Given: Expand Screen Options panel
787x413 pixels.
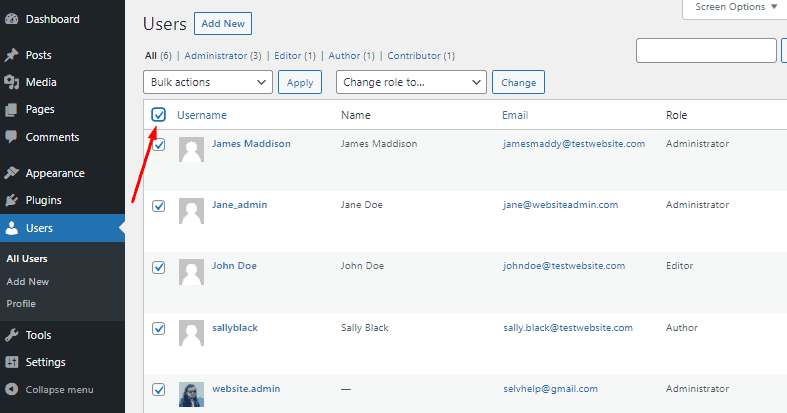Looking at the screenshot, I should [735, 7].
